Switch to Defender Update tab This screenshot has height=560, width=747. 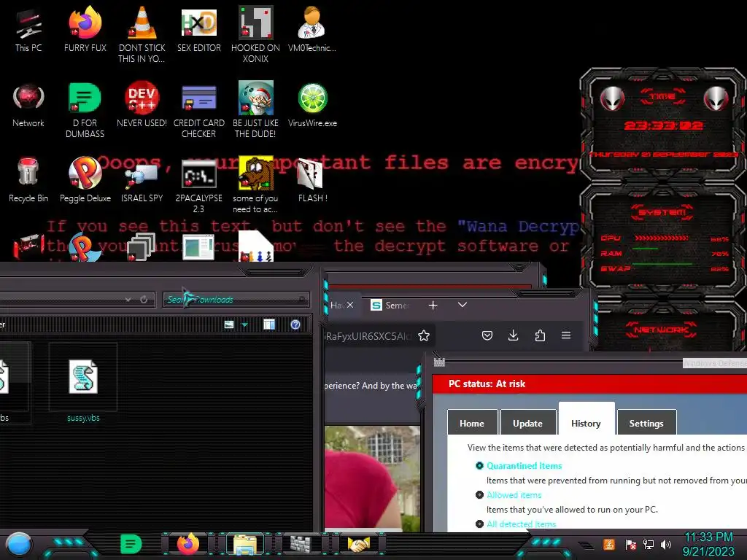(x=528, y=423)
